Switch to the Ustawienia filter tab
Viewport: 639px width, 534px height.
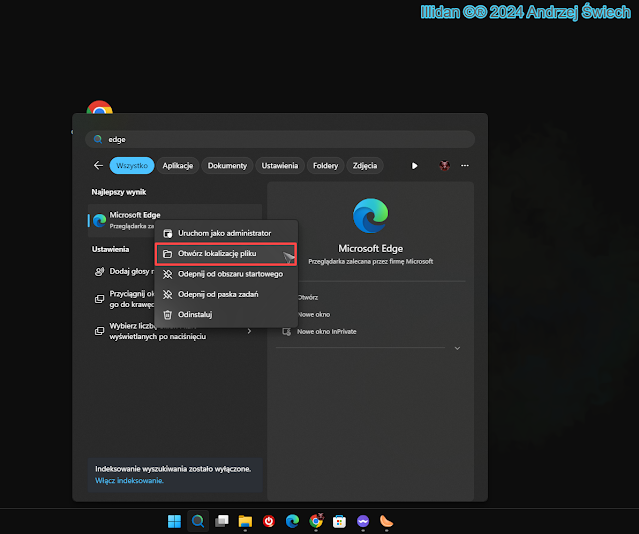[x=280, y=165]
